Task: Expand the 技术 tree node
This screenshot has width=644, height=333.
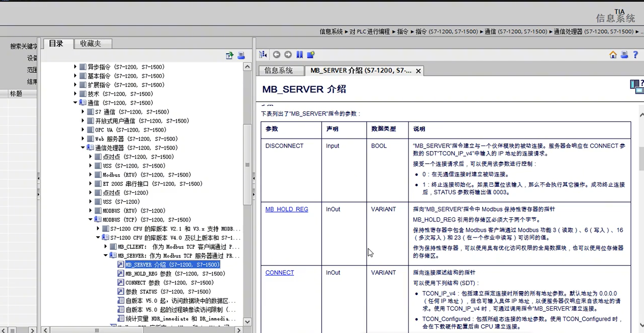Action: pyautogui.click(x=75, y=94)
